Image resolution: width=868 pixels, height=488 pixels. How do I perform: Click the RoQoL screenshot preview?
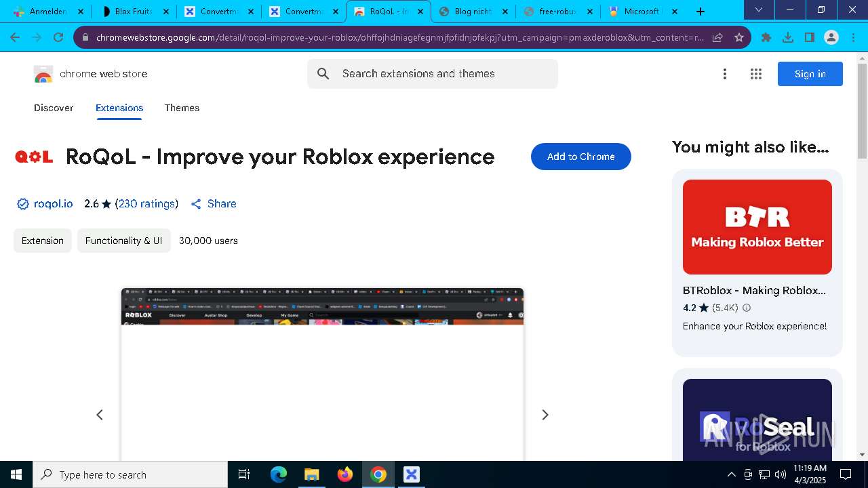(322, 374)
